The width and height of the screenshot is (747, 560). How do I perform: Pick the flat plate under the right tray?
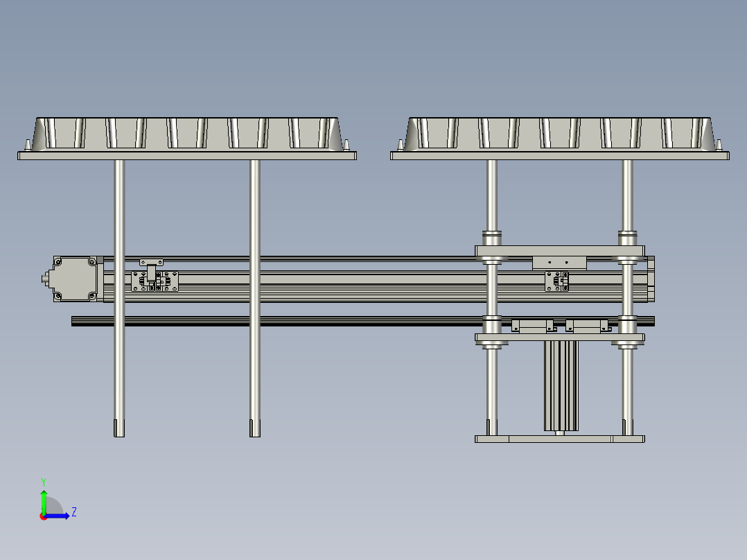(x=560, y=156)
